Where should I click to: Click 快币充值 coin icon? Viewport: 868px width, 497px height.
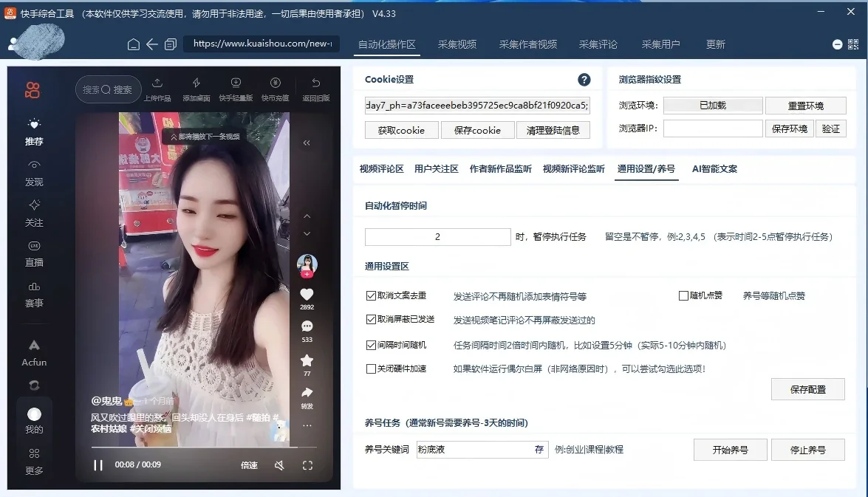coord(275,89)
